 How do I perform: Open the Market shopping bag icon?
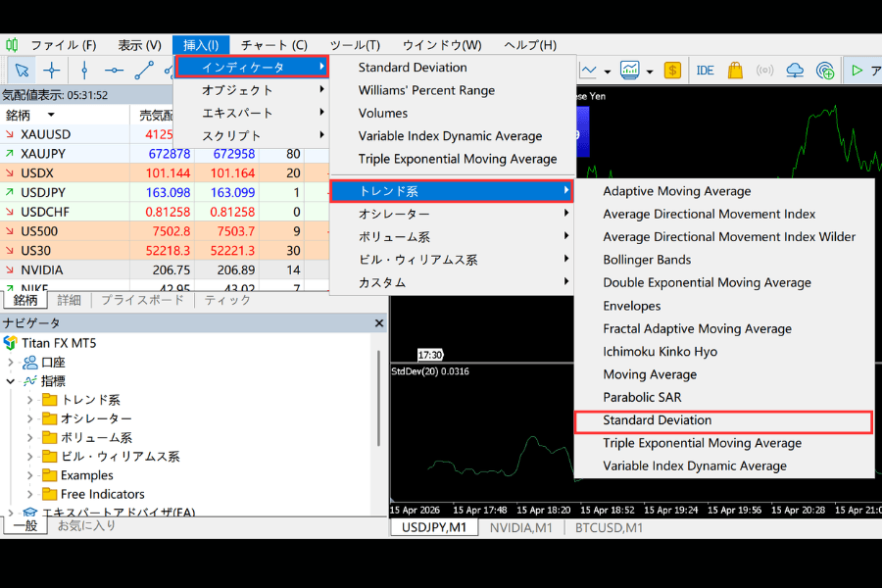click(735, 71)
